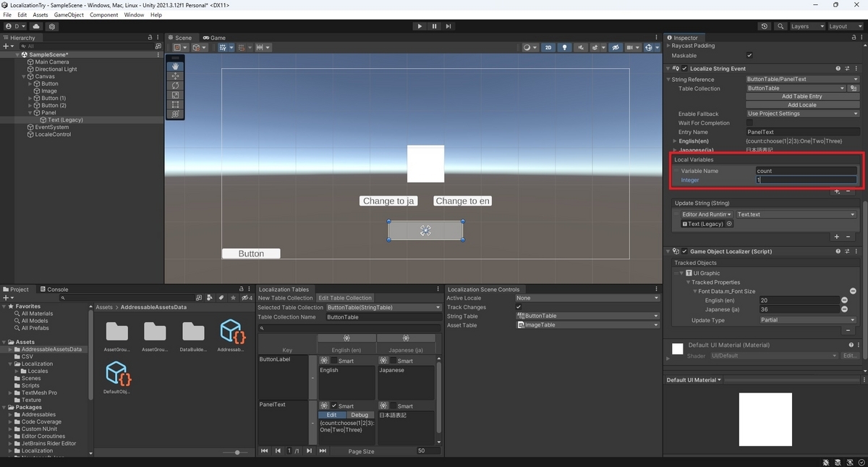This screenshot has width=868, height=467.
Task: Collapse the Canvas object in Hierarchy
Action: 25,76
